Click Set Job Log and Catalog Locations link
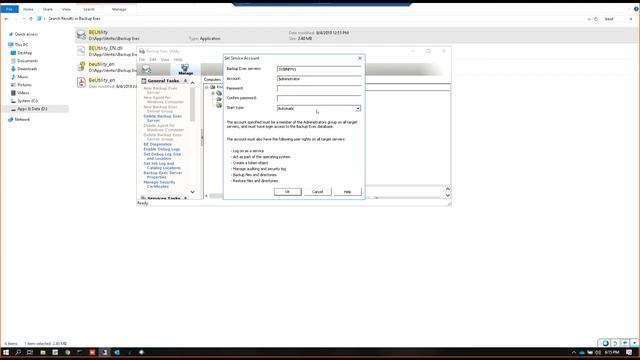The image size is (640, 360). click(x=162, y=166)
